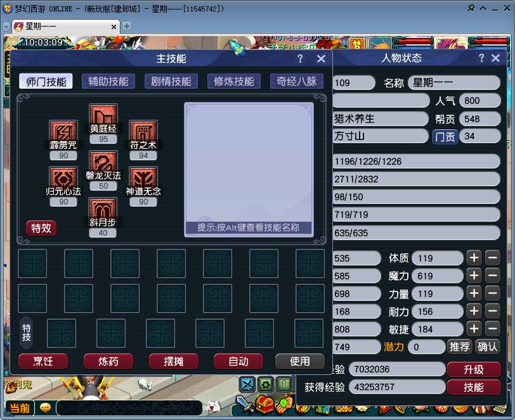Close the 人物状态 panel

click(495, 58)
